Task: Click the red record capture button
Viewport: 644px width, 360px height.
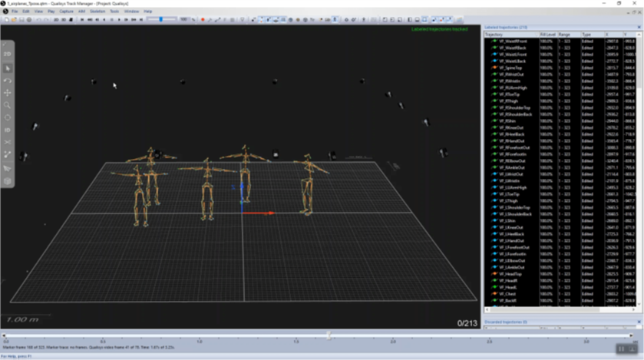Action: tap(203, 20)
